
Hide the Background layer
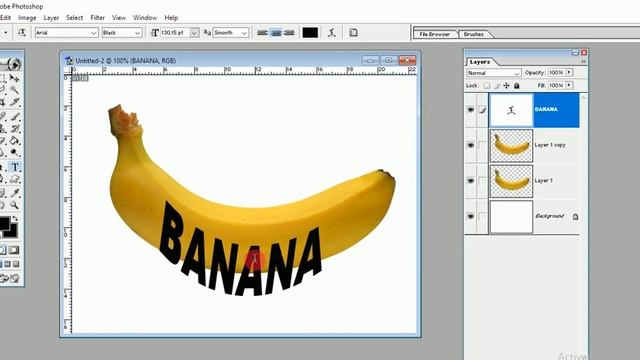point(471,216)
